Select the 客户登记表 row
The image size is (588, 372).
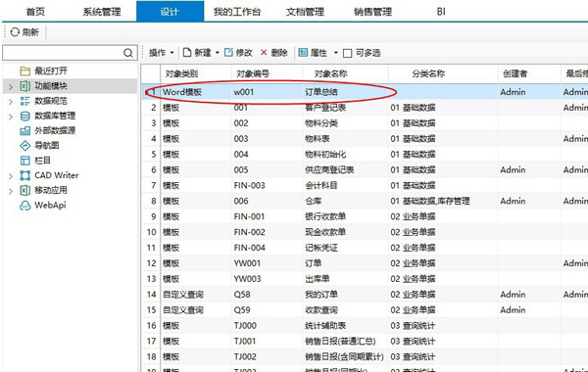click(365, 108)
